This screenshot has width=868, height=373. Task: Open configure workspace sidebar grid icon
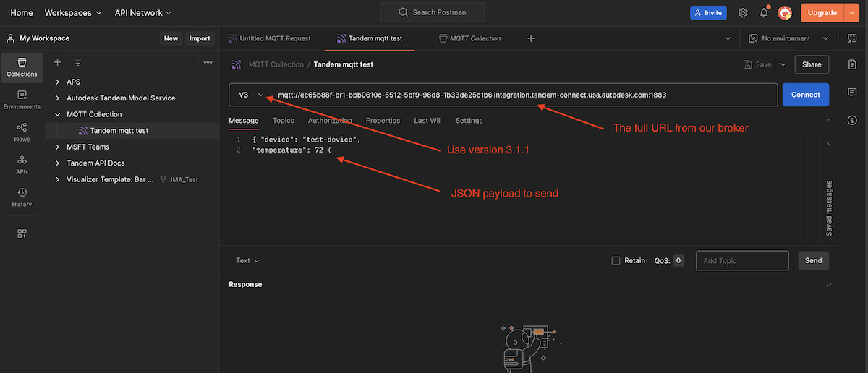(x=22, y=233)
